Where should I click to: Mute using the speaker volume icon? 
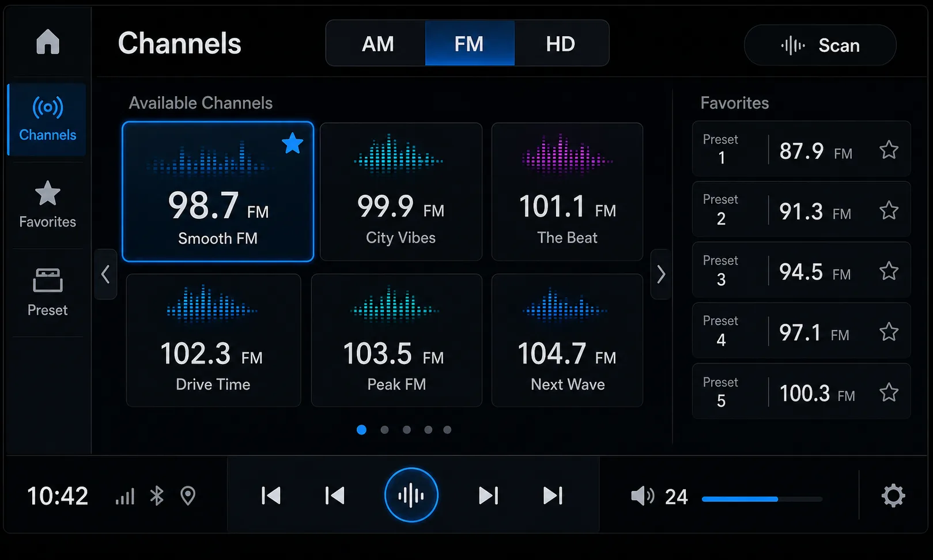[x=643, y=496]
